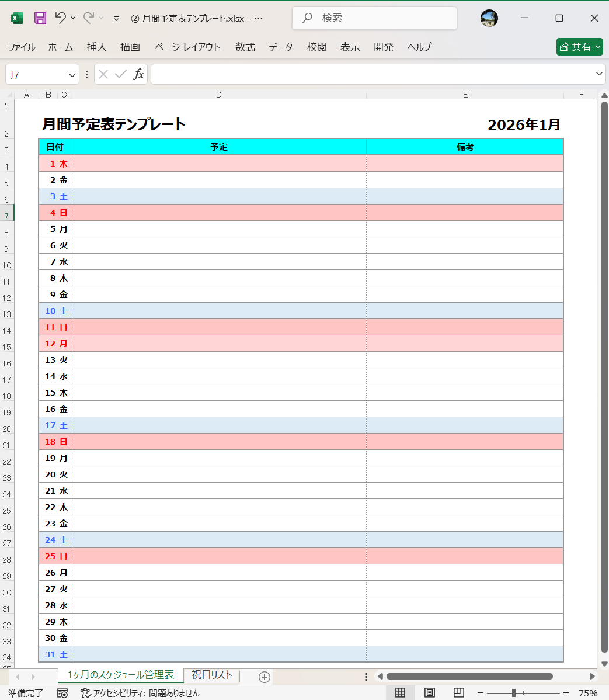Open the 挿入 ribbon tab
This screenshot has height=700, width=609.
96,47
